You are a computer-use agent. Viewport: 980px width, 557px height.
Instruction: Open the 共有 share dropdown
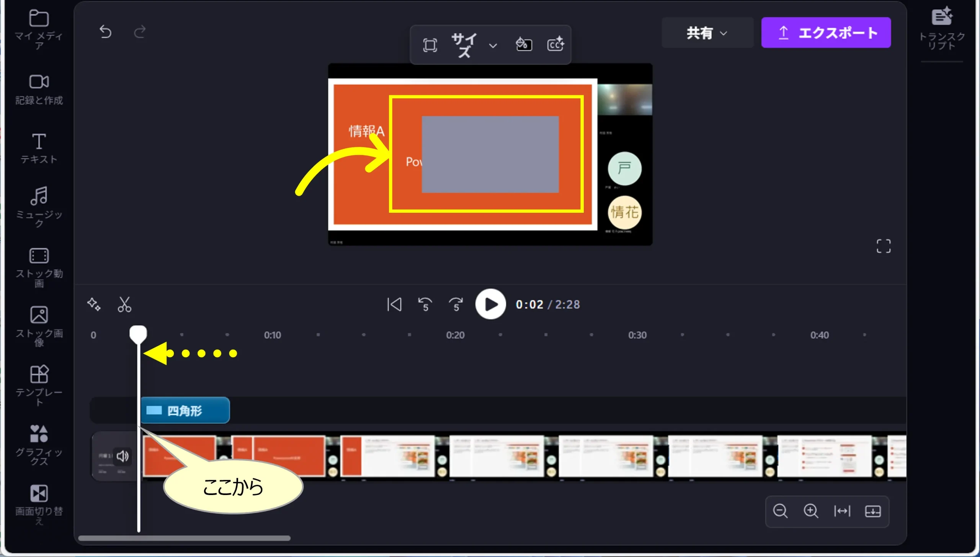tap(707, 33)
